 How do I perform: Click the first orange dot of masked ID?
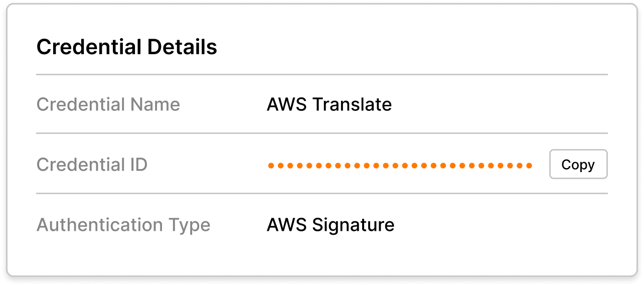271,165
